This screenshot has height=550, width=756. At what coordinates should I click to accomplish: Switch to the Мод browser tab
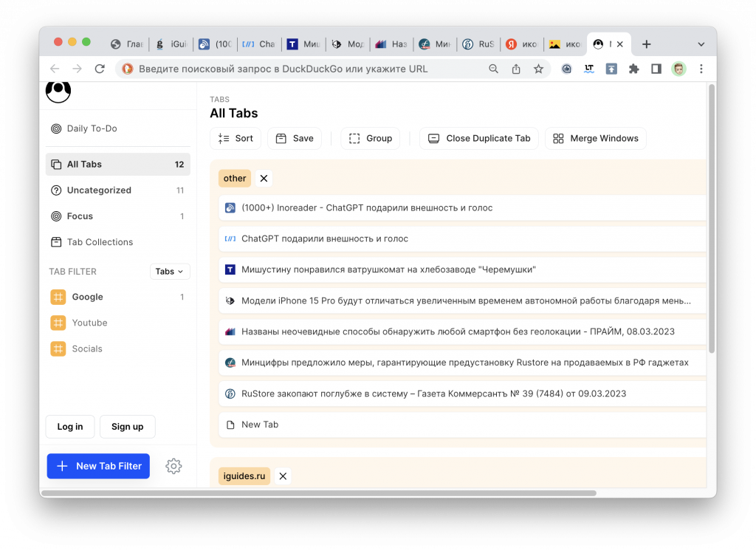[348, 44]
